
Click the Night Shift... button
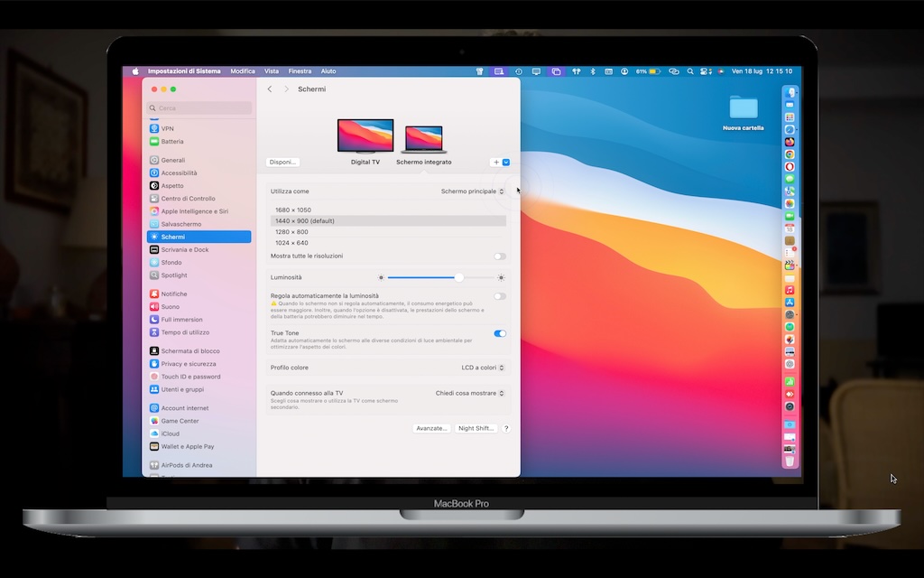pyautogui.click(x=476, y=429)
